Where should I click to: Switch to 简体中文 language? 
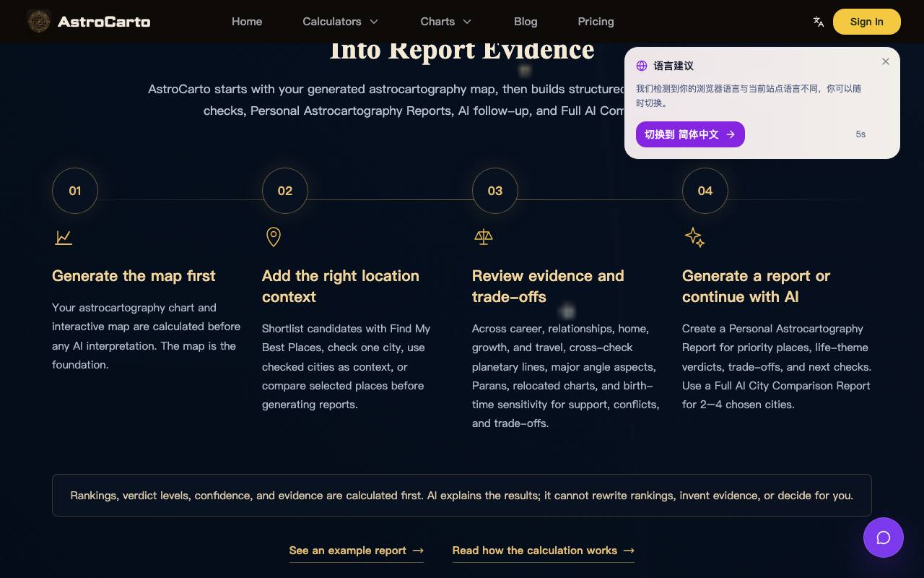click(x=690, y=134)
